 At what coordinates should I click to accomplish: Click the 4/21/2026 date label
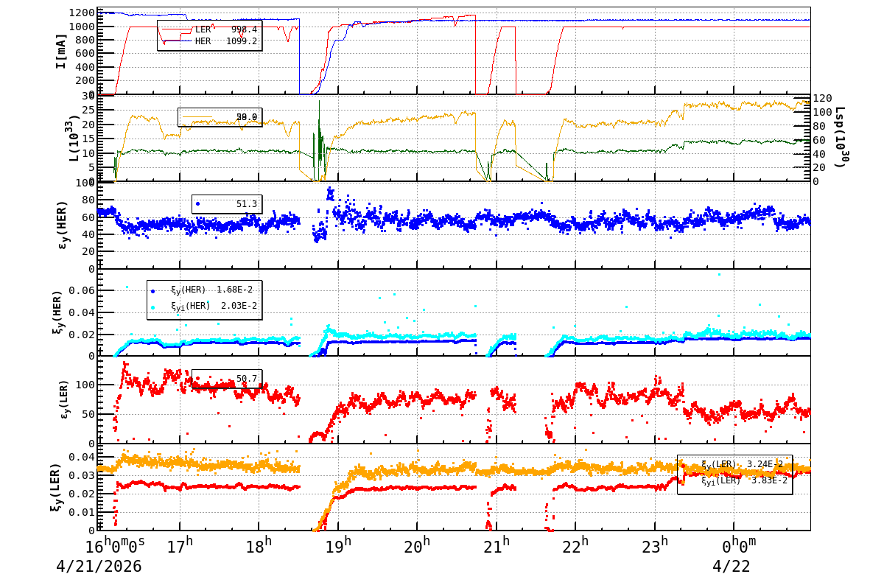(x=99, y=567)
